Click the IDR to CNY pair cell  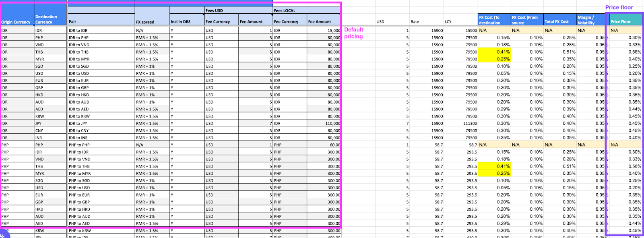pos(101,130)
